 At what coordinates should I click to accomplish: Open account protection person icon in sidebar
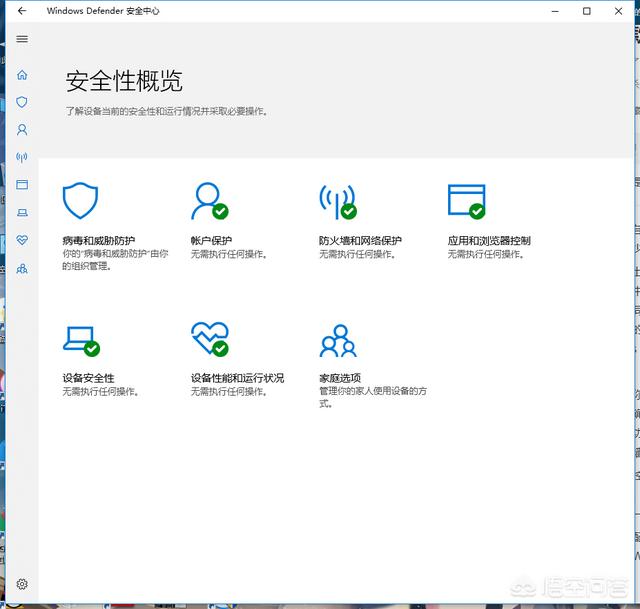click(x=22, y=130)
